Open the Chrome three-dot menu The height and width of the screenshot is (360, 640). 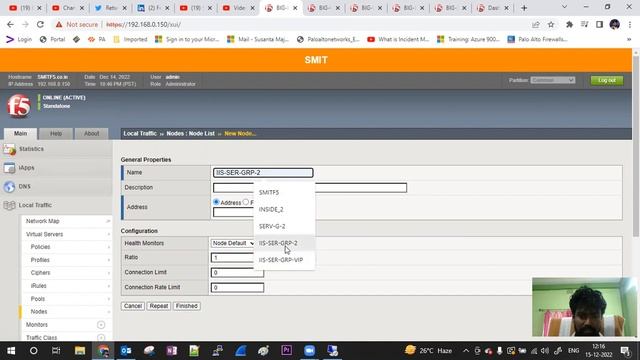click(630, 24)
